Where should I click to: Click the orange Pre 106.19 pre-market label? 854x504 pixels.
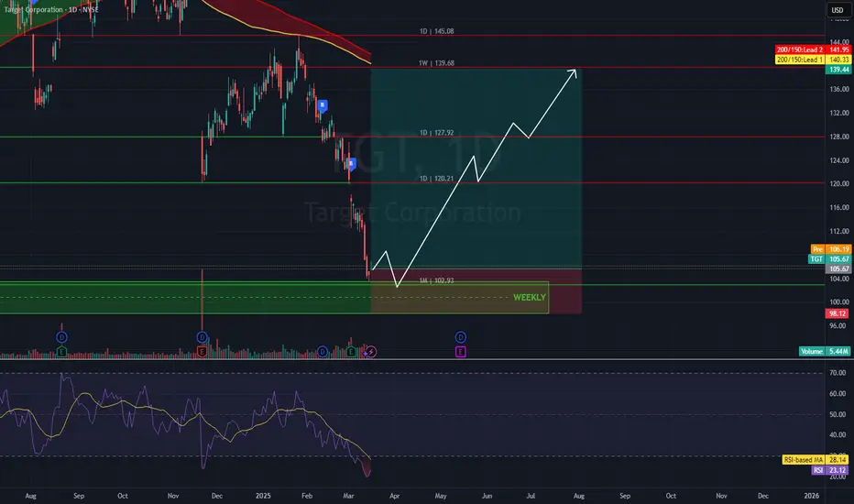tap(830, 249)
